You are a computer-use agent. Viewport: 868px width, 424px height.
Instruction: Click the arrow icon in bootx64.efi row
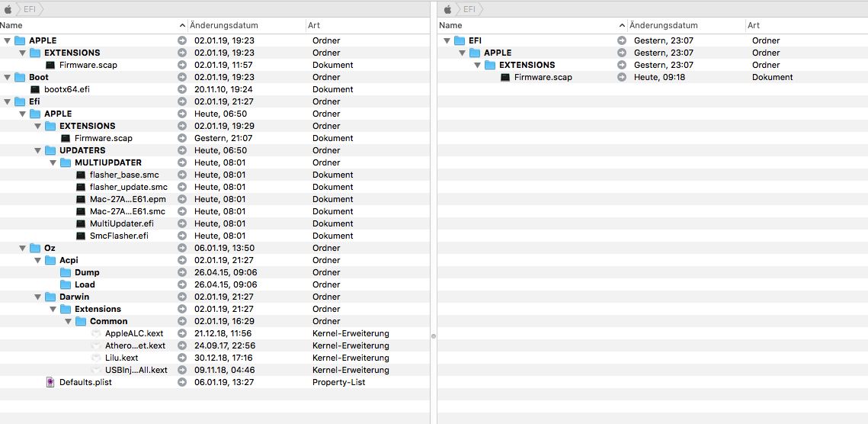click(x=182, y=89)
